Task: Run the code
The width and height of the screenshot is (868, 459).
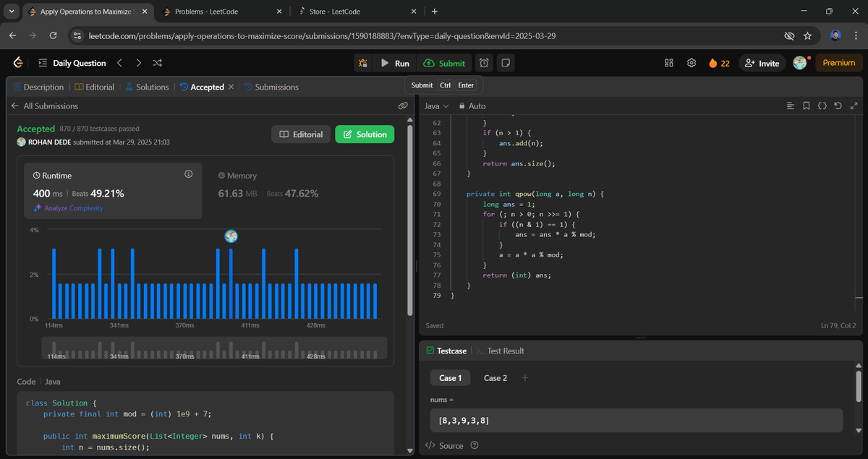Action: [x=395, y=63]
